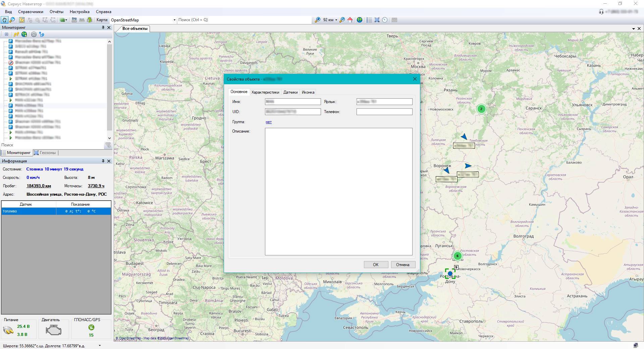644x349 pixels.
Task: Click the 'нет' group link
Action: tap(268, 122)
